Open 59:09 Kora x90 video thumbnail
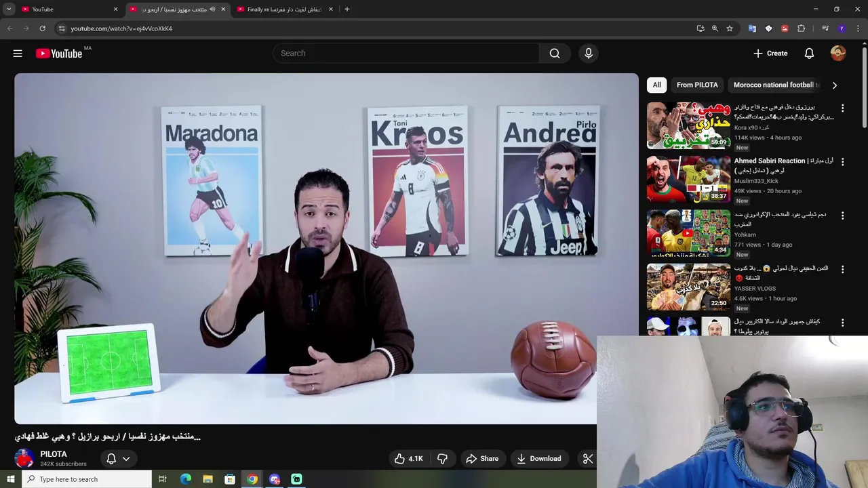 pyautogui.click(x=688, y=125)
